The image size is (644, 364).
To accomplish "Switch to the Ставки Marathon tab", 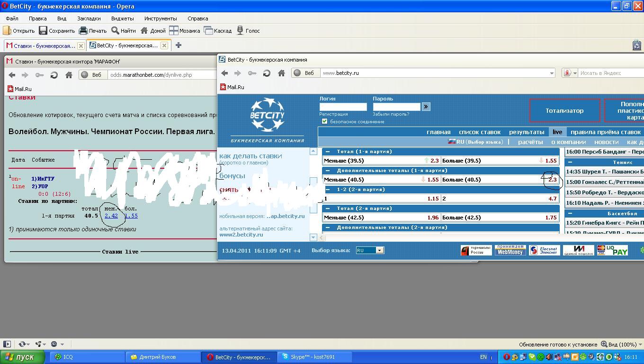I will (x=44, y=45).
